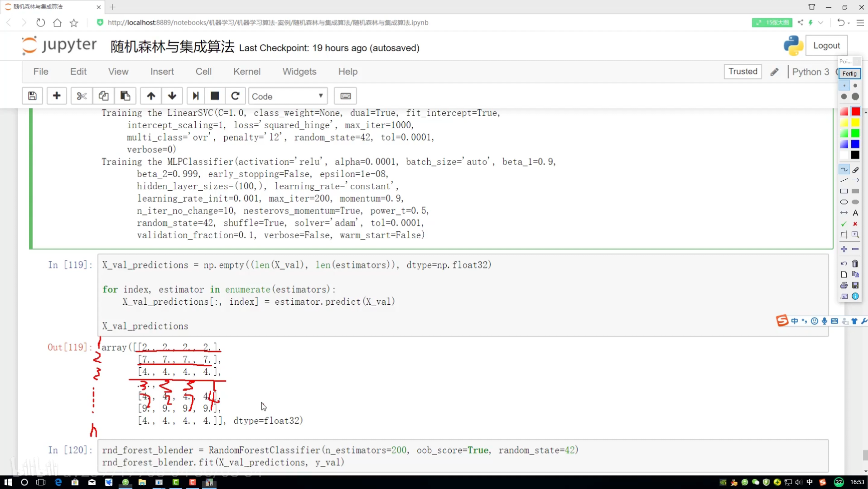Undo last drawing with annotation undo arrow
Image resolution: width=868 pixels, height=489 pixels.
tap(844, 264)
